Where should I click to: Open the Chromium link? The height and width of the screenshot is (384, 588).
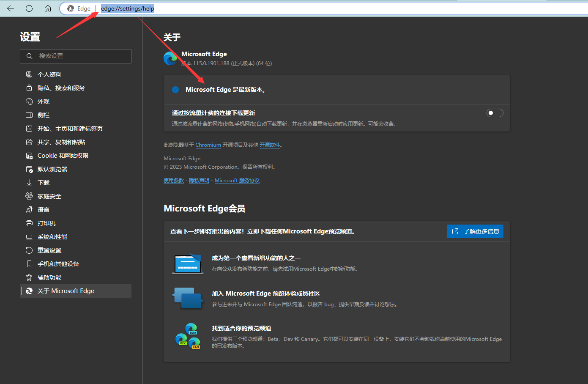point(208,145)
